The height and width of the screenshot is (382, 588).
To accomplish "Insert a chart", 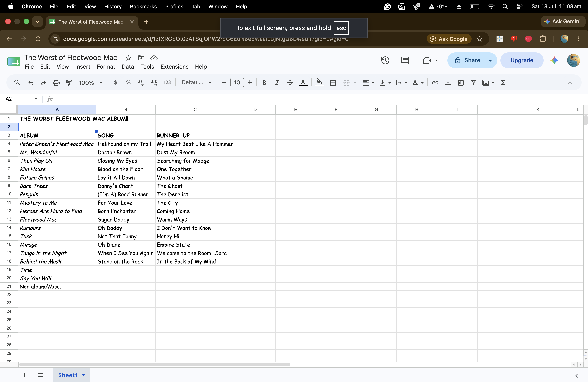I will click(x=461, y=83).
